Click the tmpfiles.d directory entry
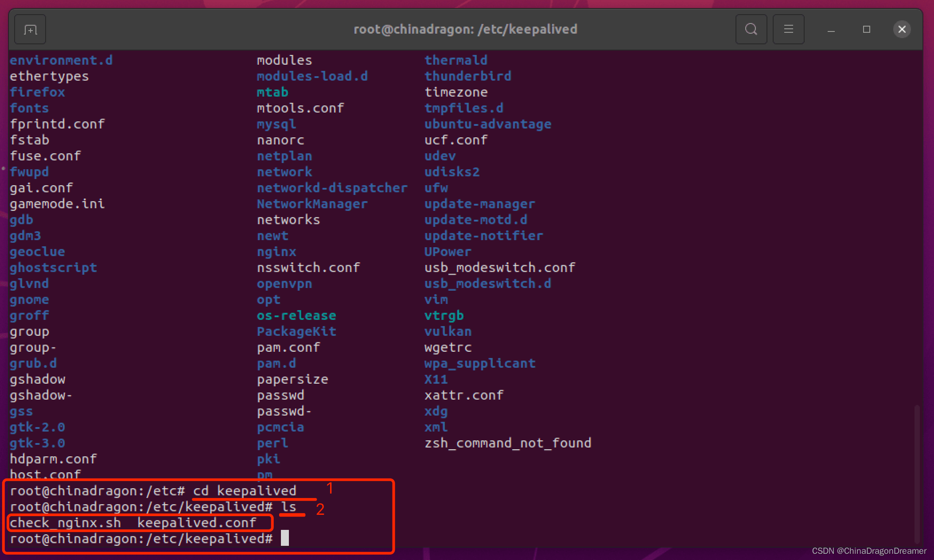Viewport: 934px width, 560px height. click(464, 108)
